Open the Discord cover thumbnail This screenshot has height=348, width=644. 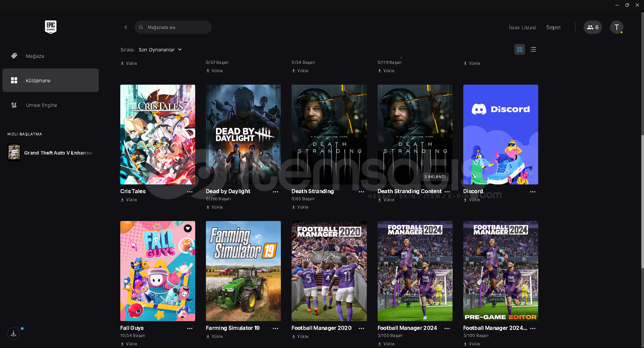[501, 134]
